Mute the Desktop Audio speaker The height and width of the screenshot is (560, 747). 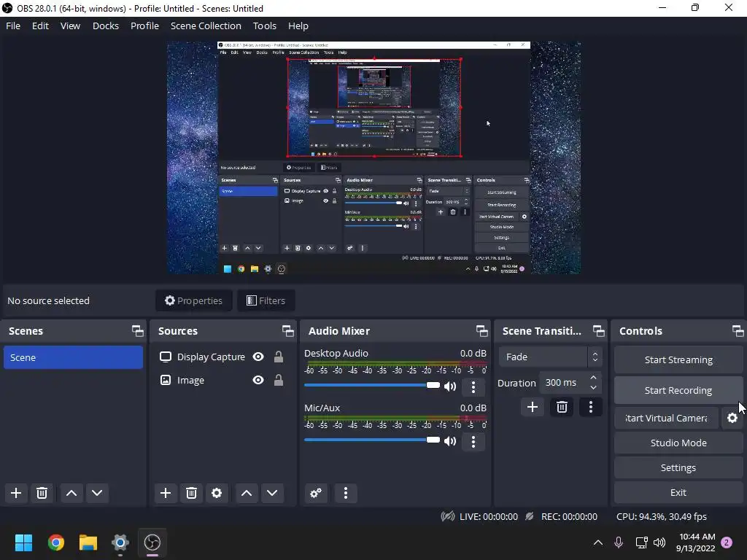(450, 386)
